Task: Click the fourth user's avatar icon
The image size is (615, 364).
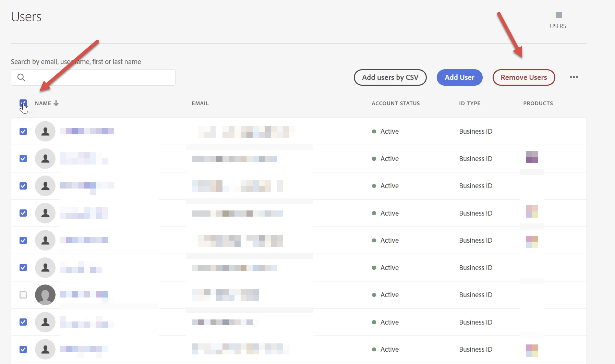Action: (x=45, y=213)
